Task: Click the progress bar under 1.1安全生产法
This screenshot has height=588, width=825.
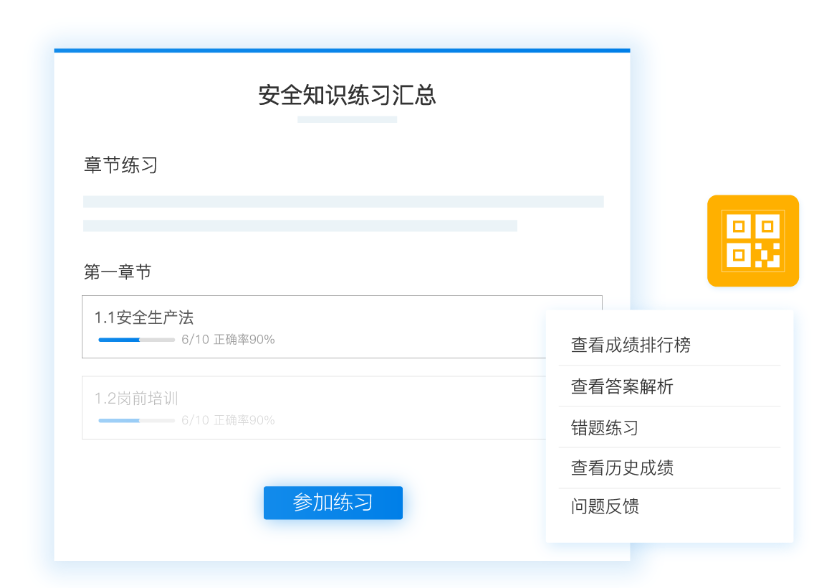Action: [136, 340]
